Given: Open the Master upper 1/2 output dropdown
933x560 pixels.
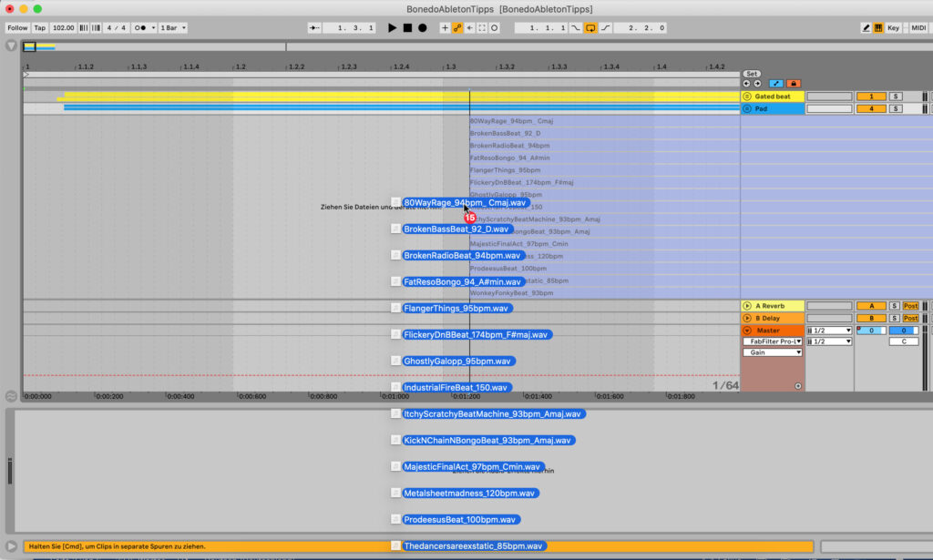Looking at the screenshot, I should point(829,331).
